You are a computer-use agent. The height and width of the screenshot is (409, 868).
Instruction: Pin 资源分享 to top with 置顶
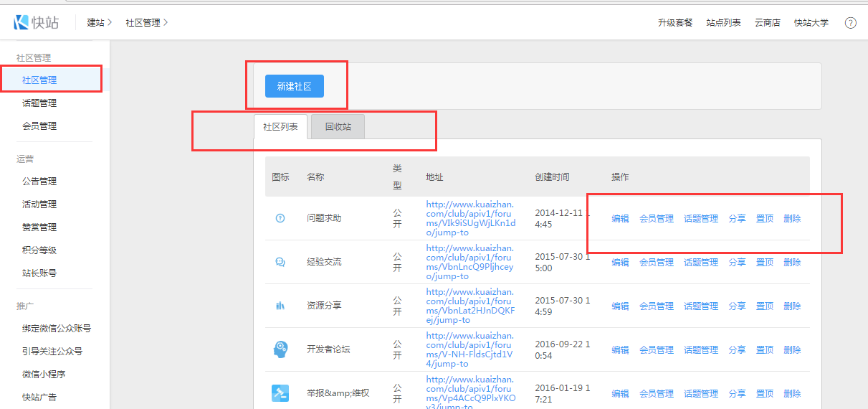coord(765,306)
